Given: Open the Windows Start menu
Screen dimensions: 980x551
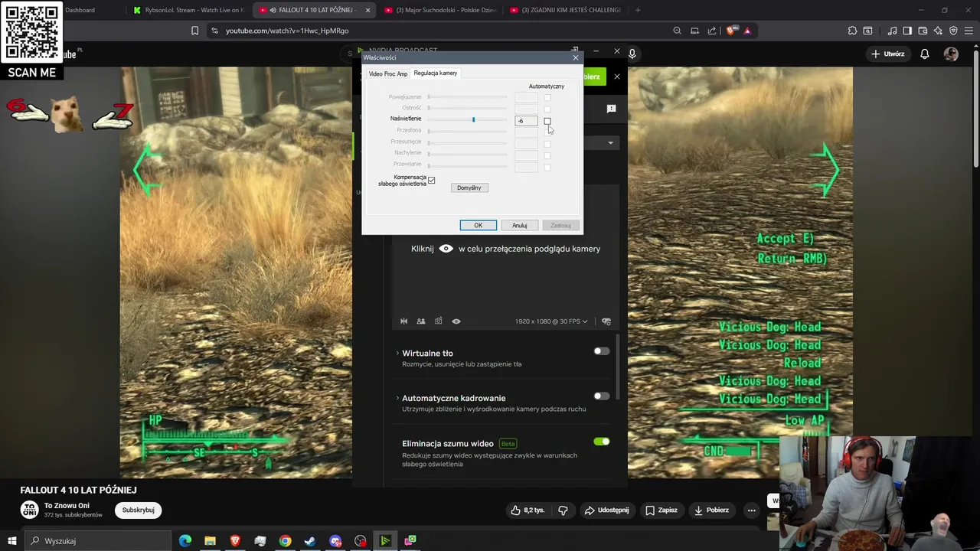Looking at the screenshot, I should [x=11, y=541].
